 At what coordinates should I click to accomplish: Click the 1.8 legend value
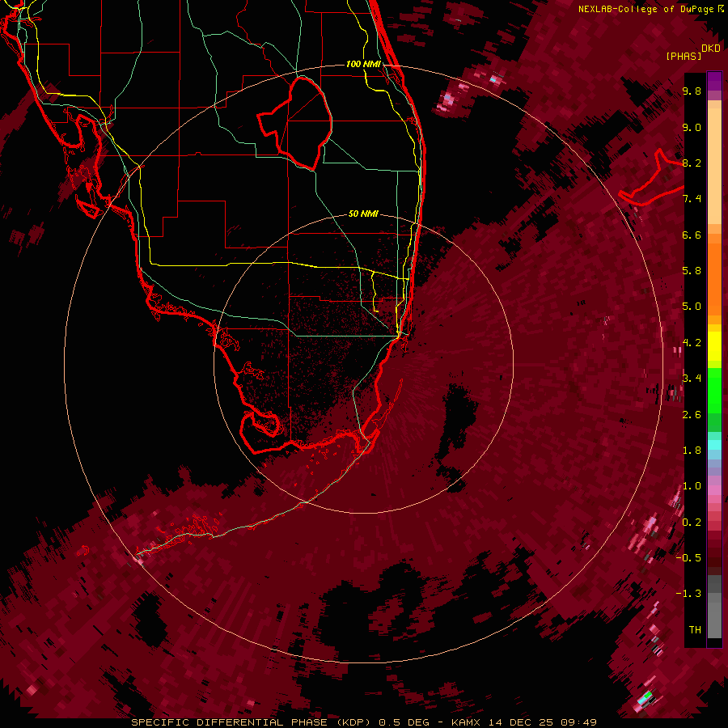pyautogui.click(x=692, y=451)
